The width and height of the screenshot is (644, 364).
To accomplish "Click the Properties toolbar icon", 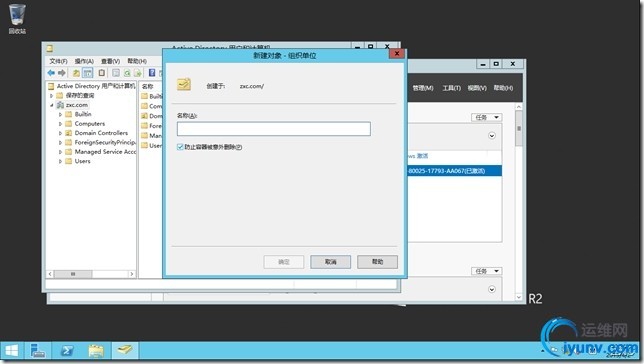I will point(116,73).
